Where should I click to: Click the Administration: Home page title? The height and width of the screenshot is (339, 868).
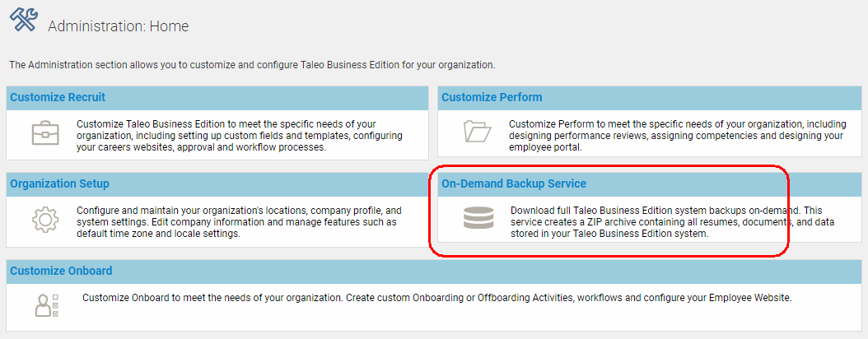coord(119,26)
